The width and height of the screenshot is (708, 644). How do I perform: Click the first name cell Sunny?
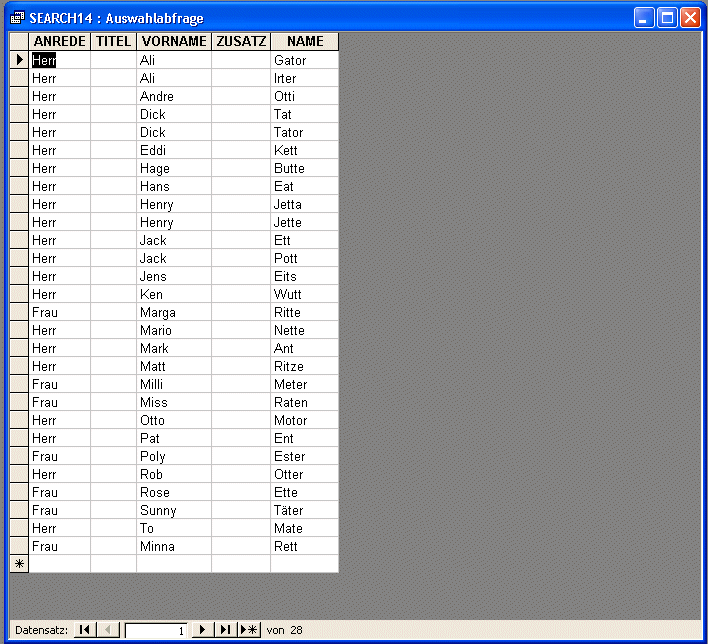(x=174, y=510)
